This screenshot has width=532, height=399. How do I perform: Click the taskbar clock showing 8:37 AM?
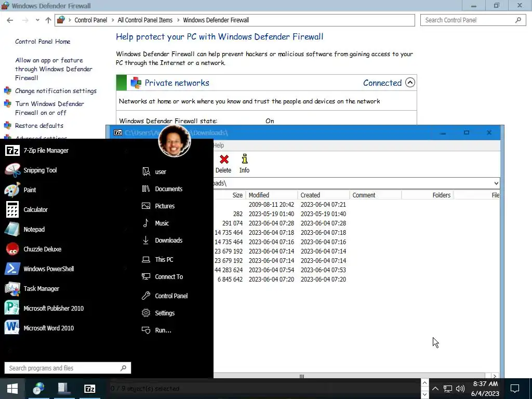(485, 389)
